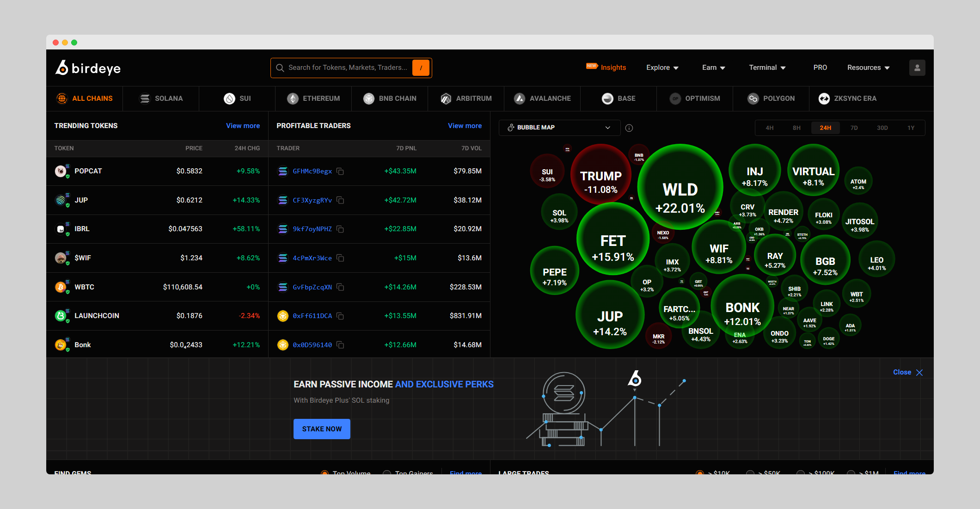Click the Stake Now button

(x=322, y=429)
